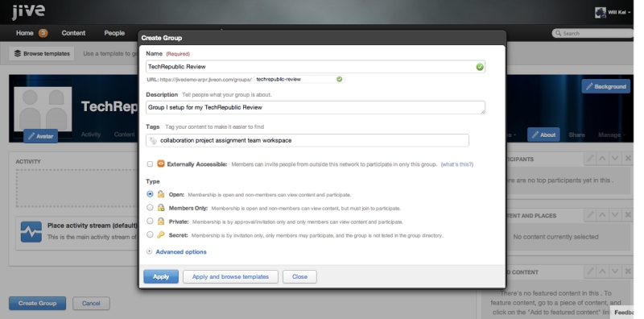This screenshot has height=319, width=644.
Task: Switch to the group's Content tab
Action: [x=125, y=135]
